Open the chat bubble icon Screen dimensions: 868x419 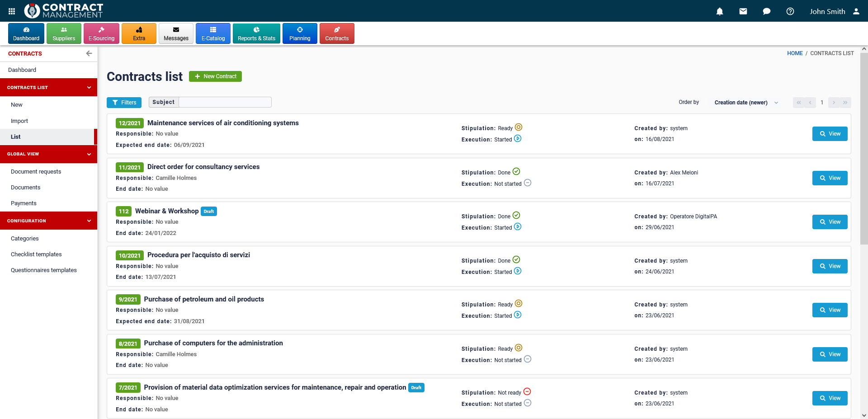click(x=767, y=11)
